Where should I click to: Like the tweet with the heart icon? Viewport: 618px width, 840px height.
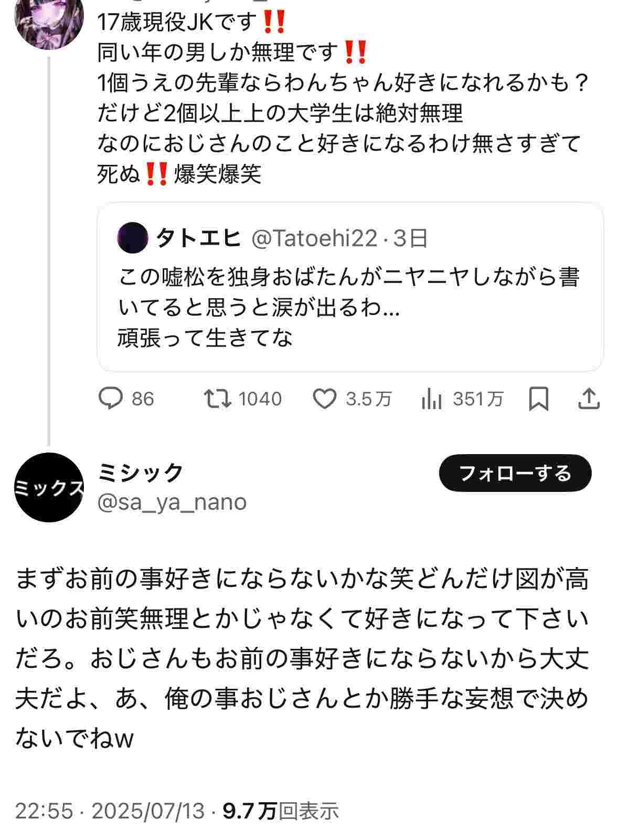(x=325, y=399)
